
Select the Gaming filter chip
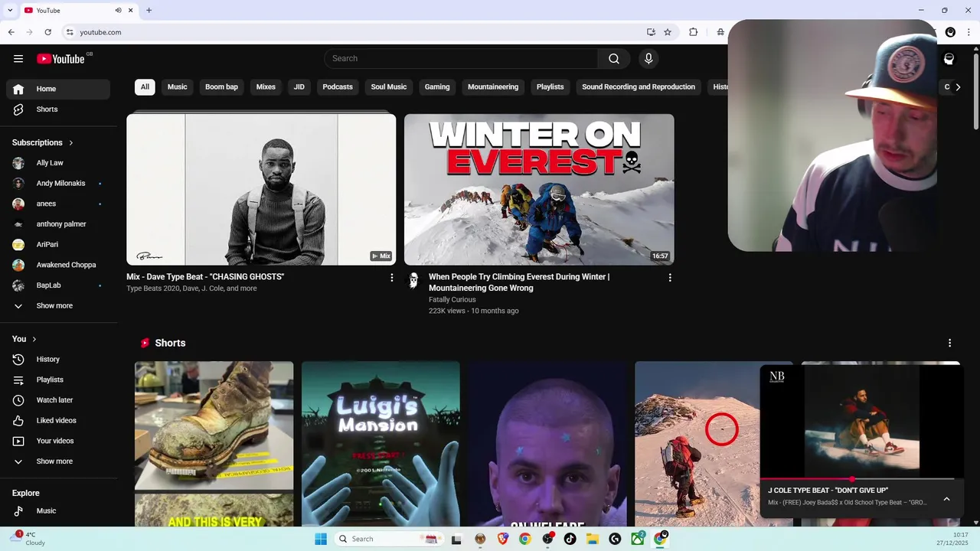pos(437,87)
